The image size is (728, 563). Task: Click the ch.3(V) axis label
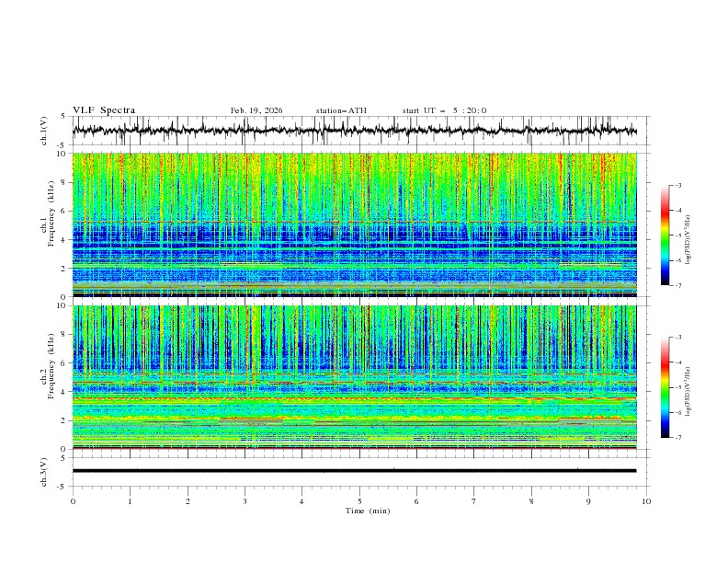[45, 471]
